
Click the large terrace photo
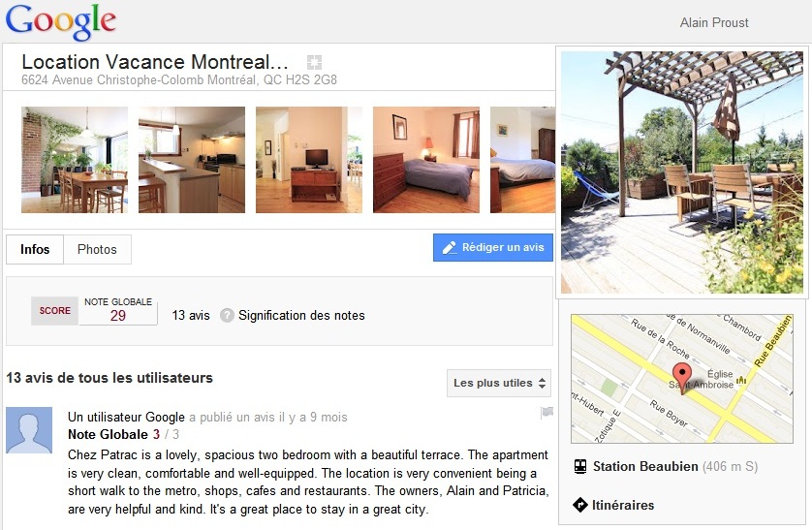pos(682,172)
